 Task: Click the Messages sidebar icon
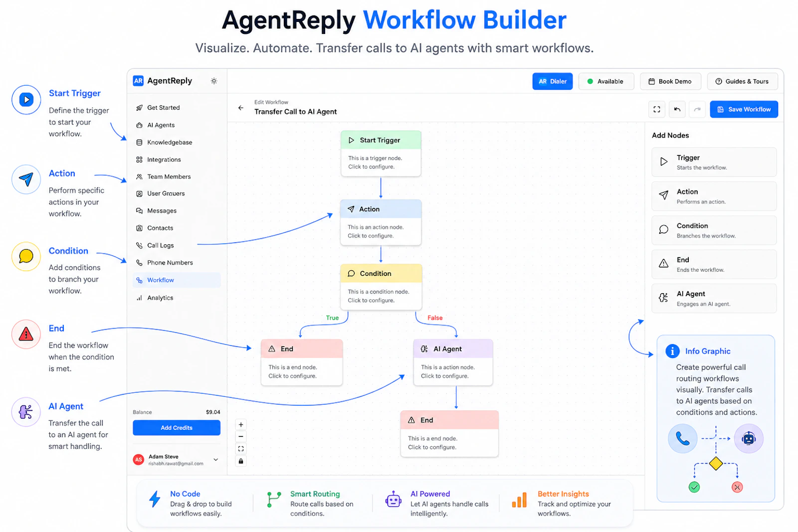tap(140, 211)
